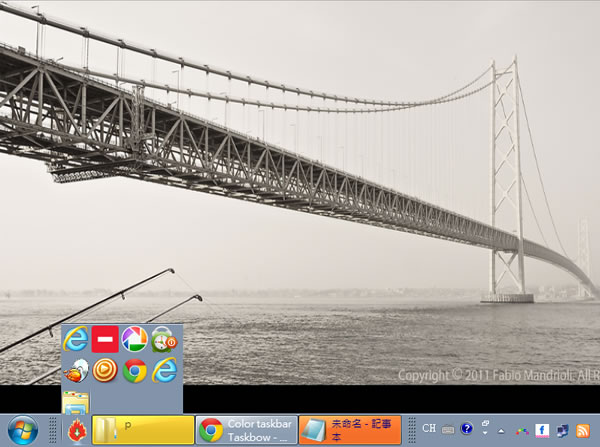Launch Picasa from the popup launcher

134,340
